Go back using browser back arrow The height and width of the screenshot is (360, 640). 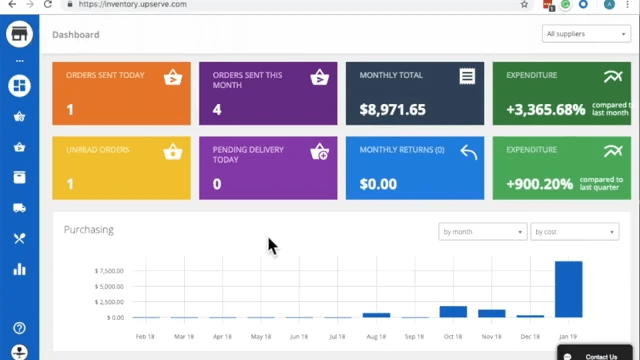12,4
